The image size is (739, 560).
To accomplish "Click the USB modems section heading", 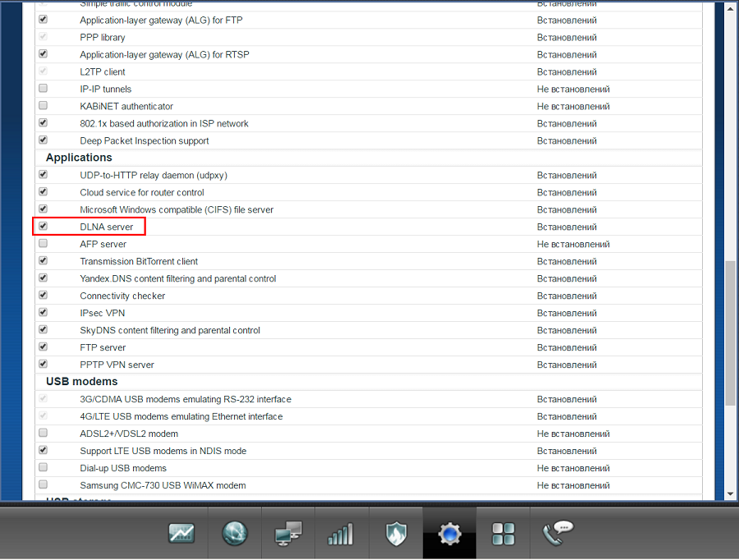I will (x=81, y=381).
